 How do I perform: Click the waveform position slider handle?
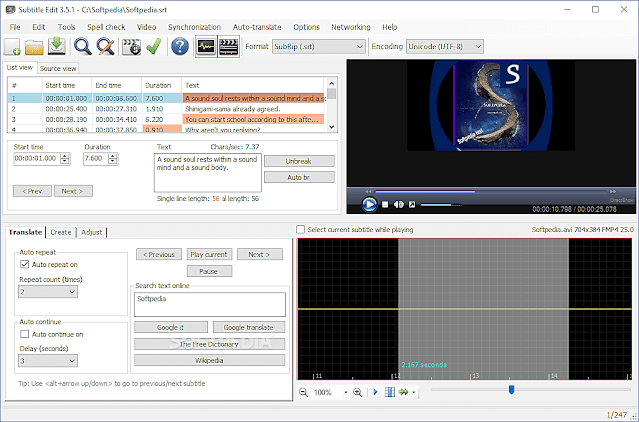click(x=511, y=391)
